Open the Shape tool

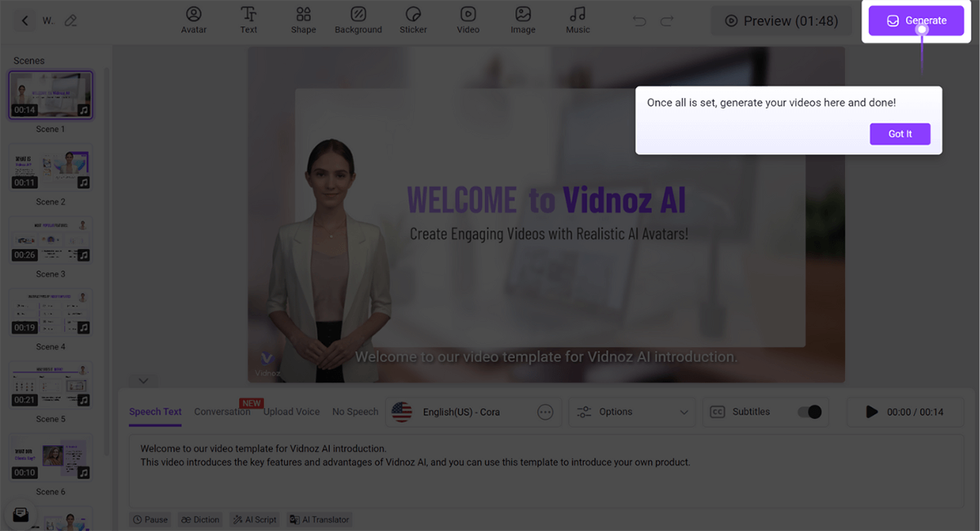pyautogui.click(x=303, y=20)
